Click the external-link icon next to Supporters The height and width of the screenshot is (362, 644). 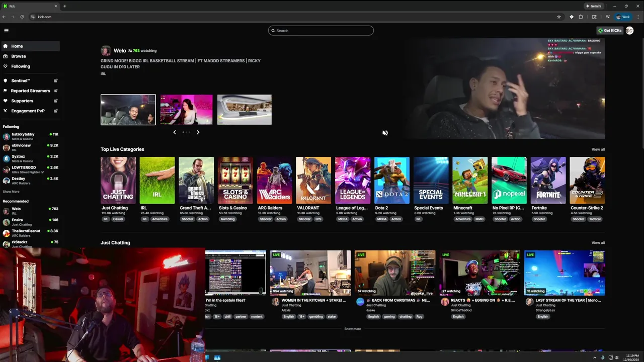click(x=56, y=101)
